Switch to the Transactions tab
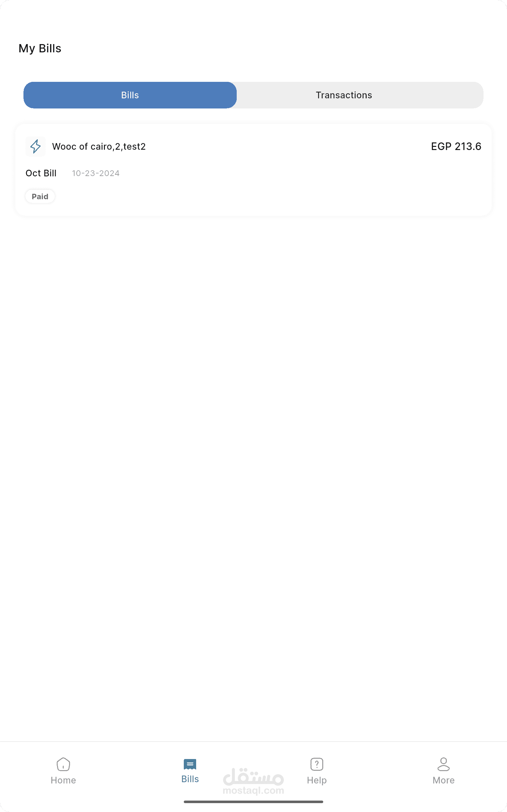This screenshot has height=812, width=507. [x=344, y=95]
